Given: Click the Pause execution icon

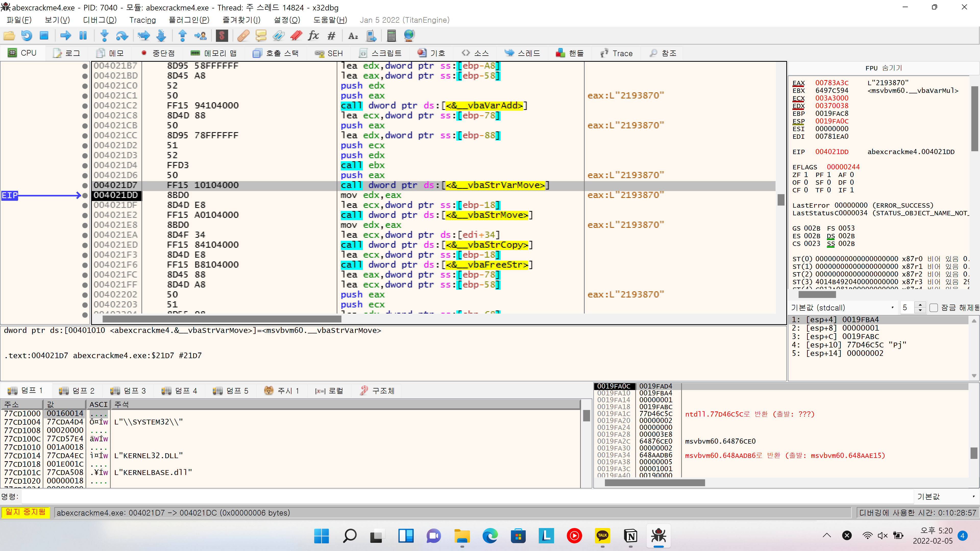Looking at the screenshot, I should click(83, 36).
